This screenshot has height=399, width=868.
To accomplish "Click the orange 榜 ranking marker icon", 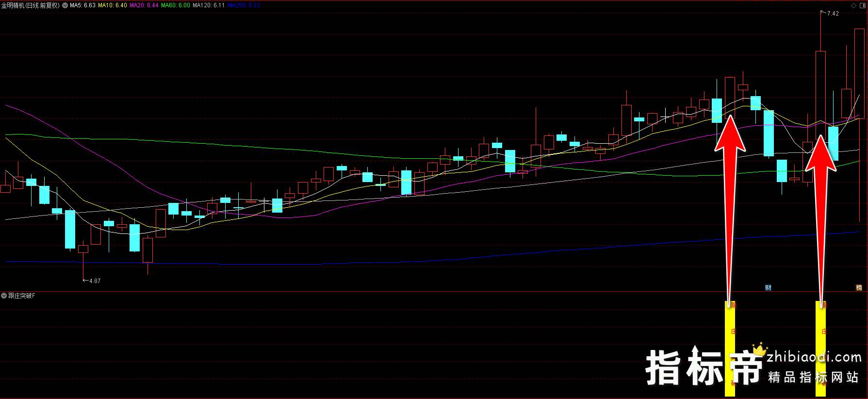I will click(x=859, y=288).
